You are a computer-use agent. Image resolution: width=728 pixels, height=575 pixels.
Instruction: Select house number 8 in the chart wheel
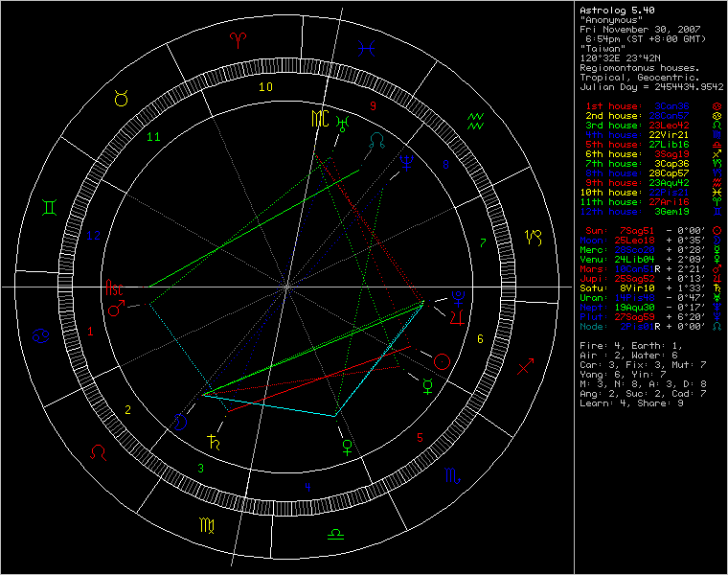click(445, 165)
